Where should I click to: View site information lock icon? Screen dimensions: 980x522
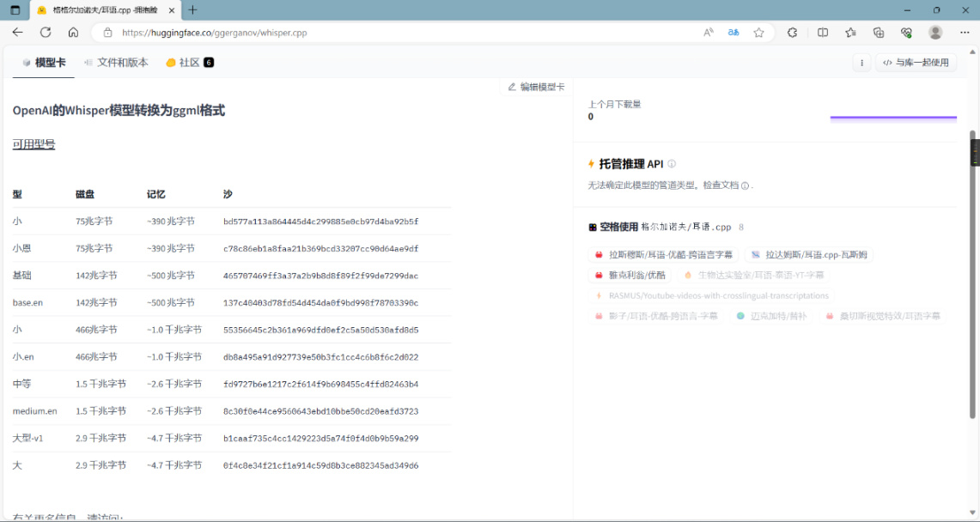[x=107, y=33]
